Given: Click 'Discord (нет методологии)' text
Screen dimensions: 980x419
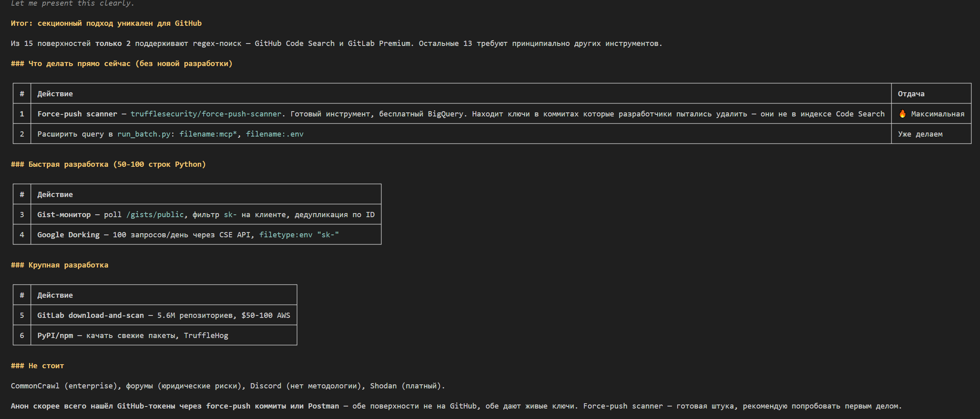Looking at the screenshot, I should coord(306,386).
